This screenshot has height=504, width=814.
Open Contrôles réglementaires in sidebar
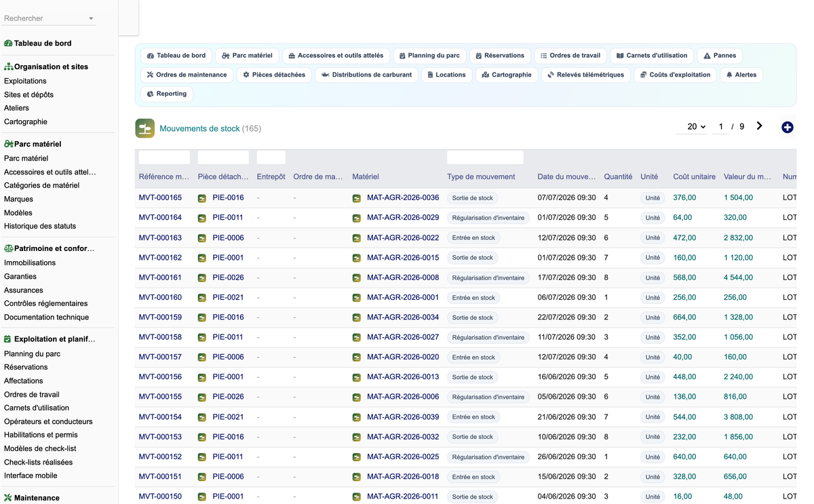pyautogui.click(x=46, y=303)
